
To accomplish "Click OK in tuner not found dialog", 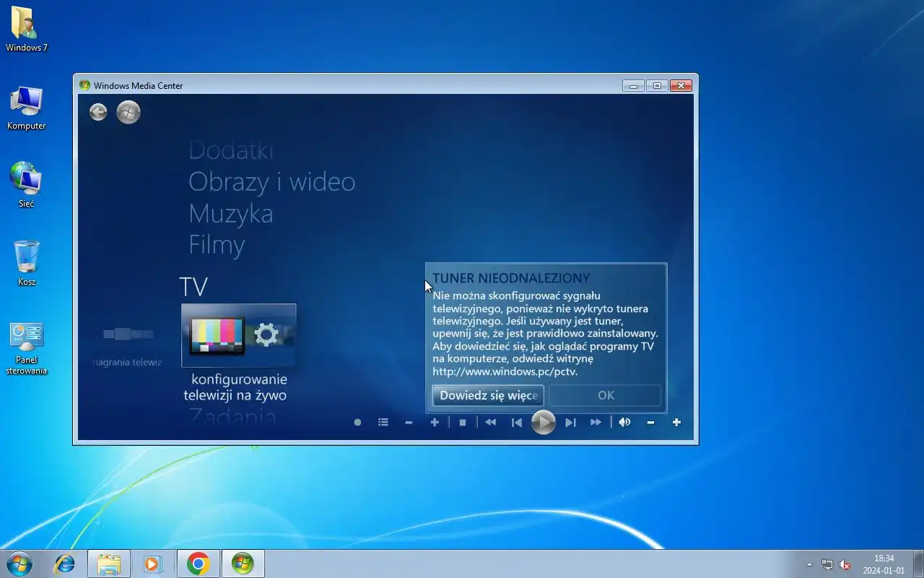I will (606, 395).
